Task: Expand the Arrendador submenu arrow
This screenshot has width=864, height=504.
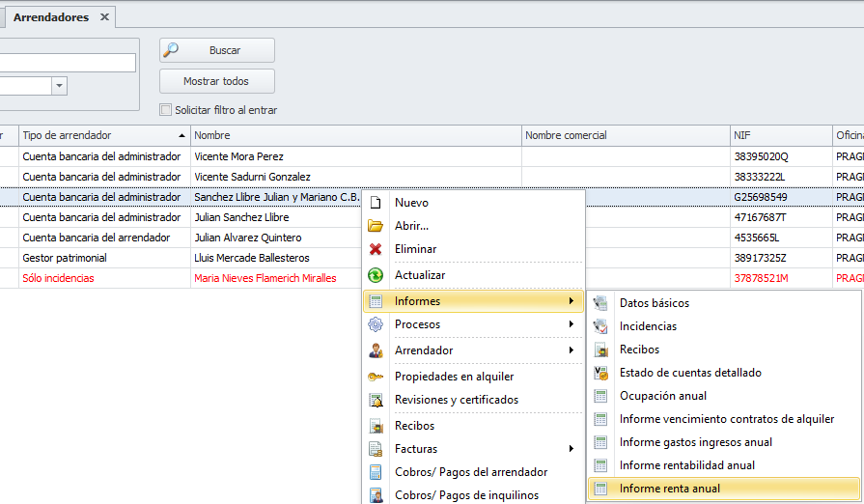Action: tap(571, 350)
